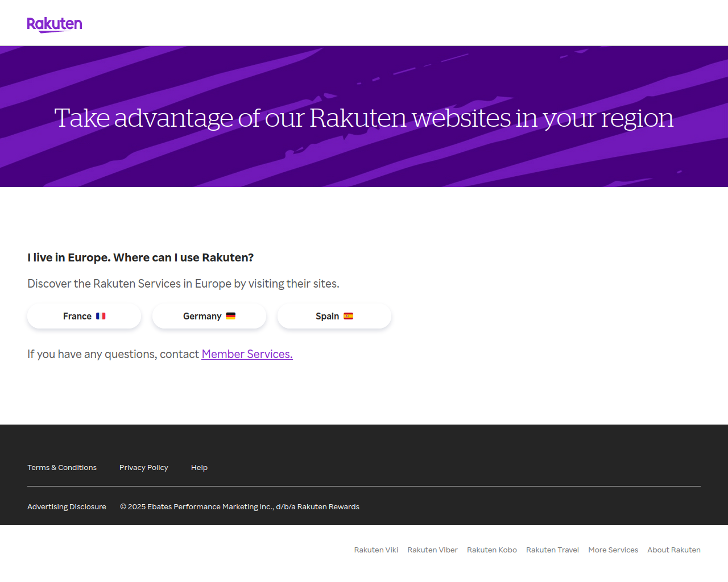Go to Rakuten Viki
Image resolution: width=728 pixels, height=582 pixels.
click(376, 550)
